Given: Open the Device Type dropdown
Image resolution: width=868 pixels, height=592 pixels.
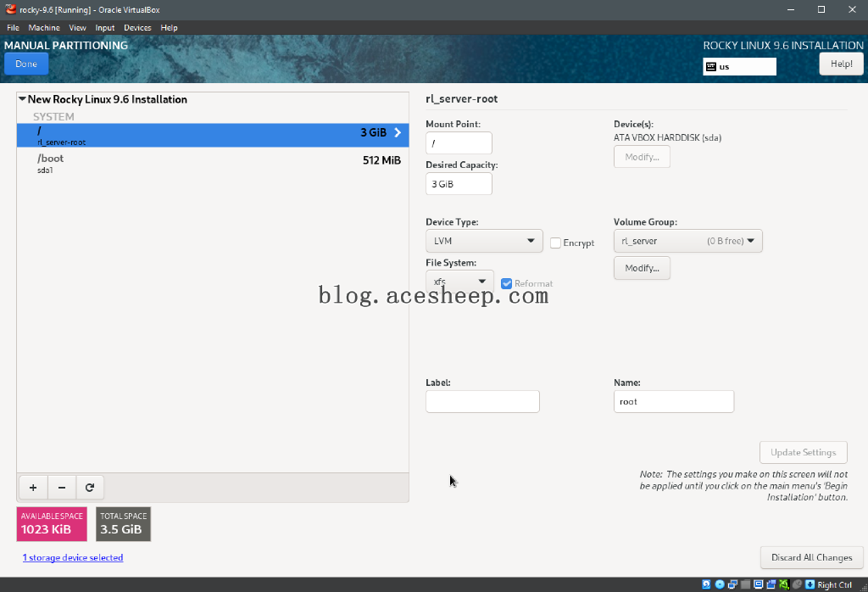Looking at the screenshot, I should [484, 241].
